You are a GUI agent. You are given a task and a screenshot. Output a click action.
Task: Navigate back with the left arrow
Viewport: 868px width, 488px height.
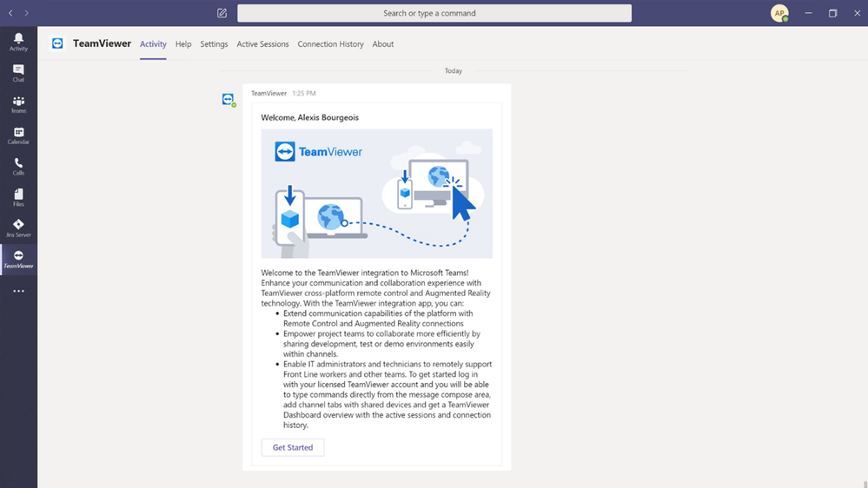pos(10,13)
